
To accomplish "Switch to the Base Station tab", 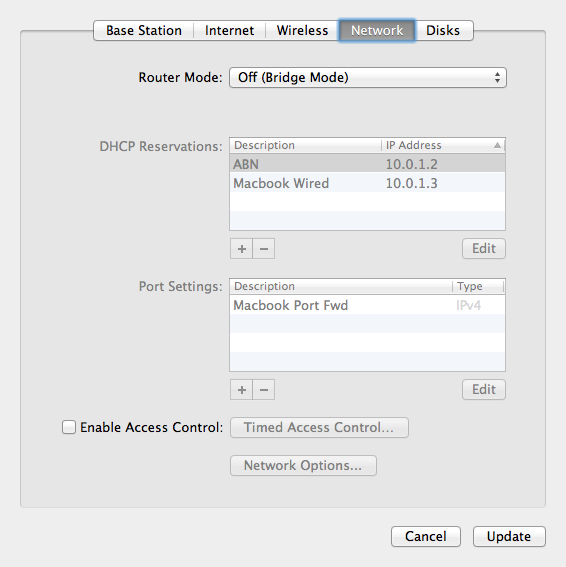I will click(144, 30).
